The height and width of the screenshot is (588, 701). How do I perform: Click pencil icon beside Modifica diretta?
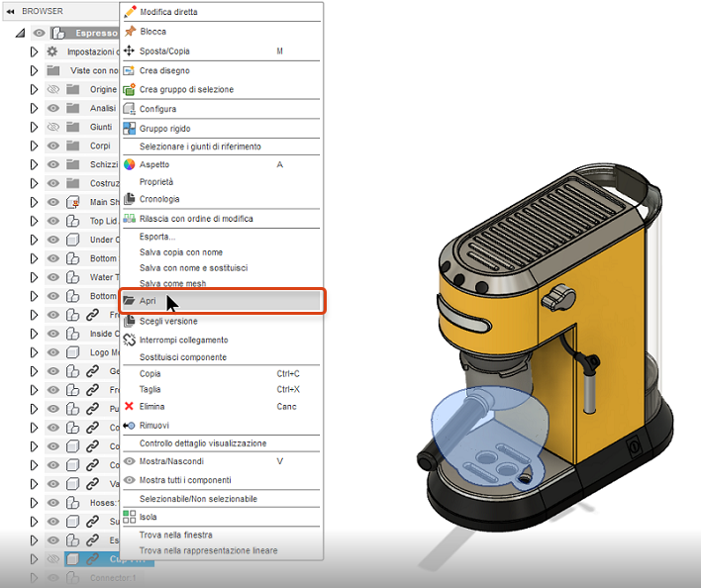click(x=130, y=12)
